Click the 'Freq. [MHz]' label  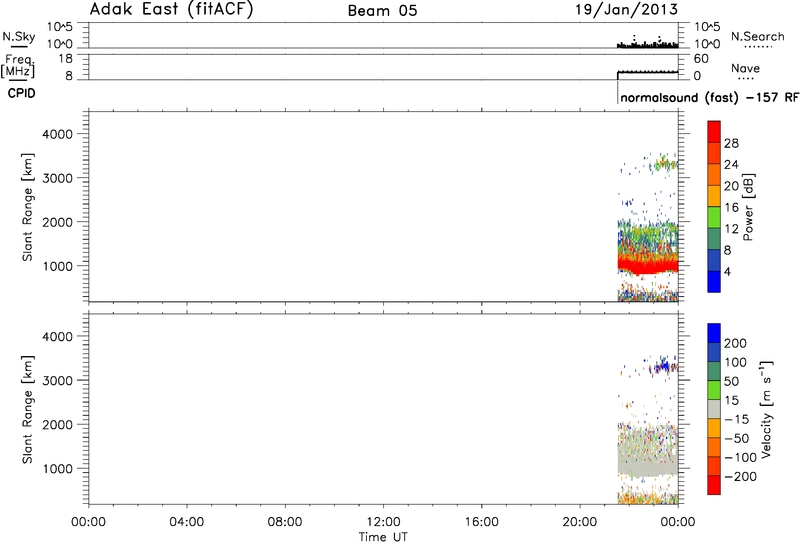point(18,66)
